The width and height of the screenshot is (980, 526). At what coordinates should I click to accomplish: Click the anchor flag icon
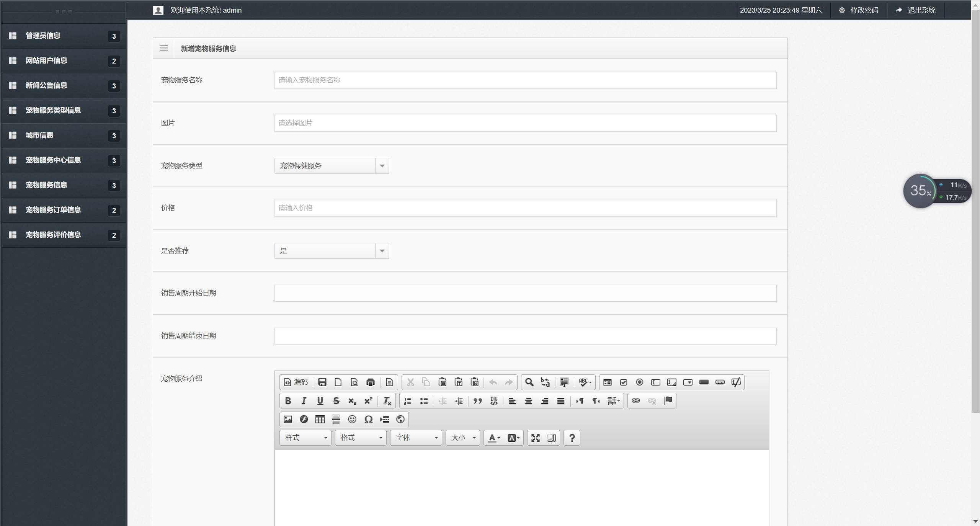coord(668,401)
